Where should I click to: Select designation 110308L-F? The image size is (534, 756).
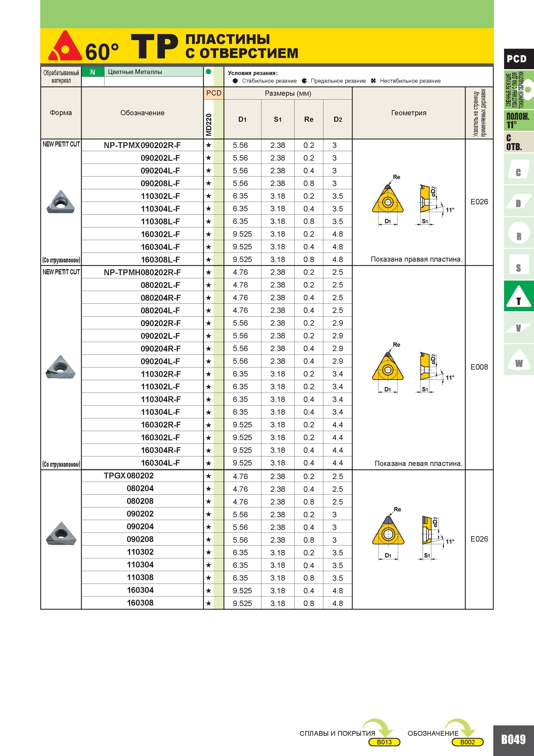pos(161,222)
